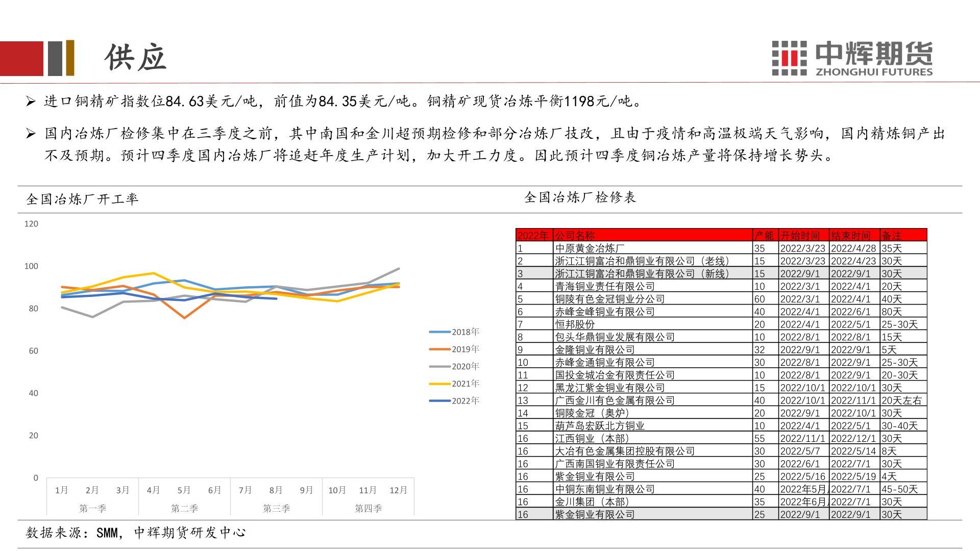Click the Zhonghui Futures logo icon
Screen dimensions: 980x551
pos(789,58)
